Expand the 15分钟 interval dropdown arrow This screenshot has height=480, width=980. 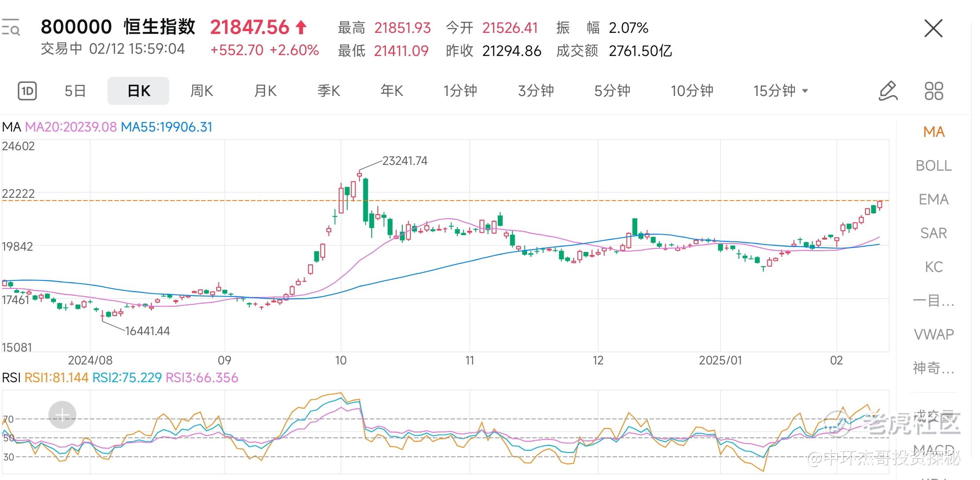tap(805, 91)
